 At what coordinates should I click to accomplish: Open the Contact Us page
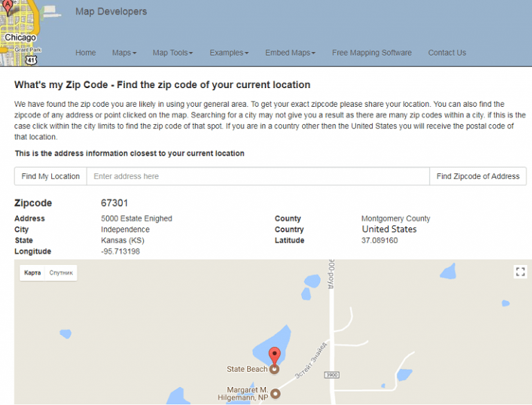[x=447, y=53]
